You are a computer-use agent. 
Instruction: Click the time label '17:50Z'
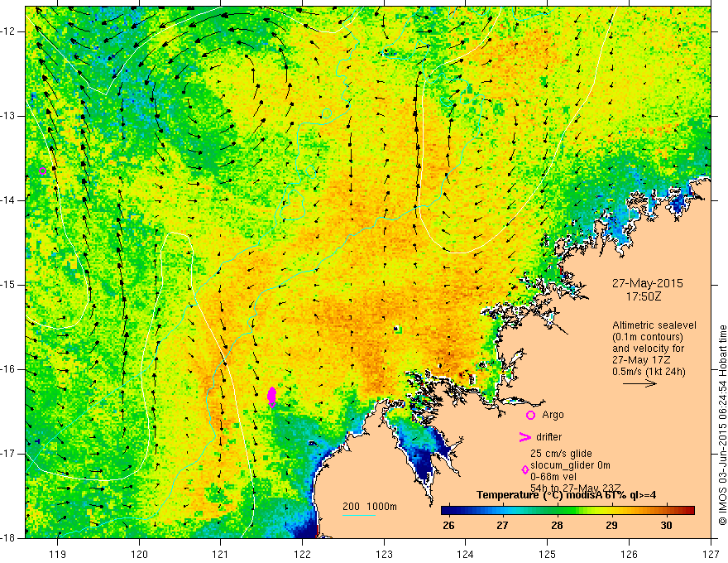[x=644, y=296]
